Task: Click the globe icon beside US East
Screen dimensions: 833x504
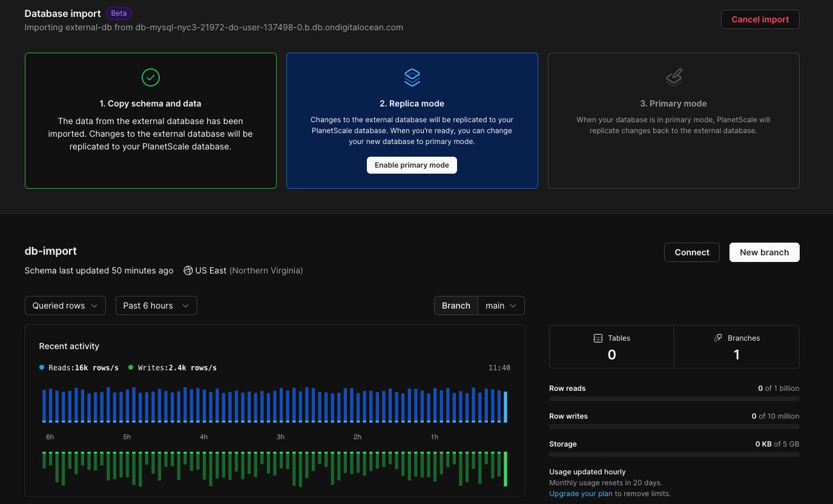Action: [x=188, y=271]
